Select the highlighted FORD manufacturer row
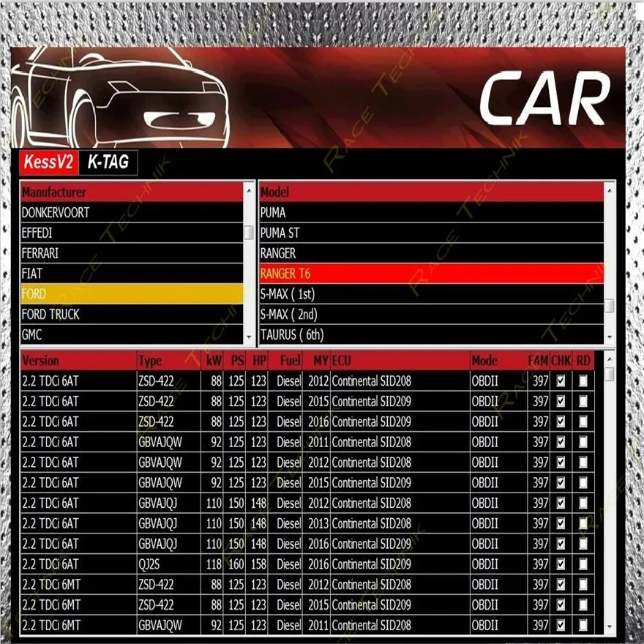 point(132,293)
